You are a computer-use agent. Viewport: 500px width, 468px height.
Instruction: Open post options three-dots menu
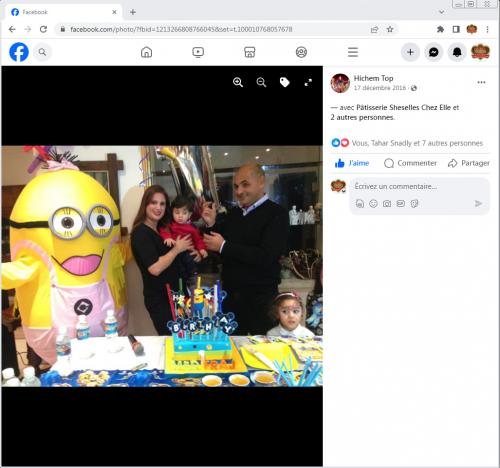pos(481,82)
